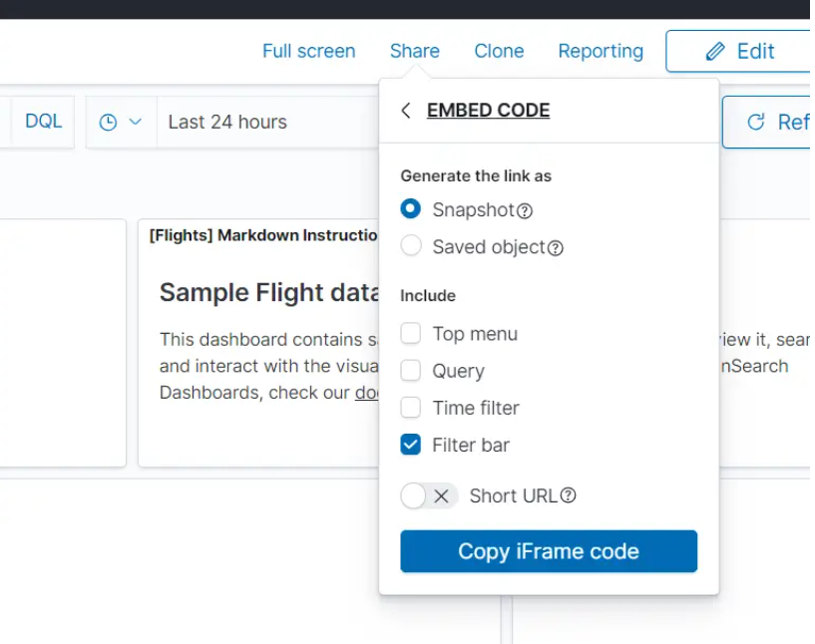Click the back arrow beside Embed Code

[406, 111]
